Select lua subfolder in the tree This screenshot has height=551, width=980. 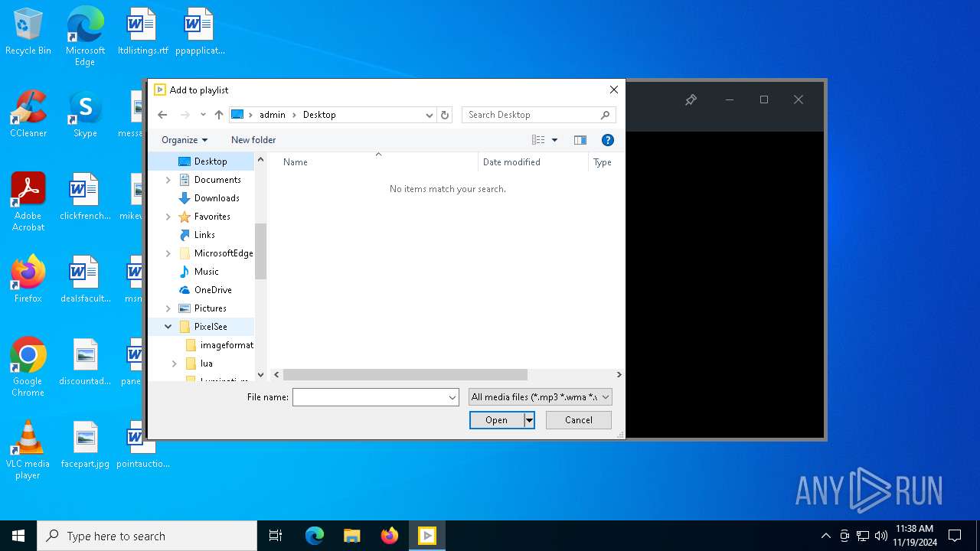pos(207,364)
